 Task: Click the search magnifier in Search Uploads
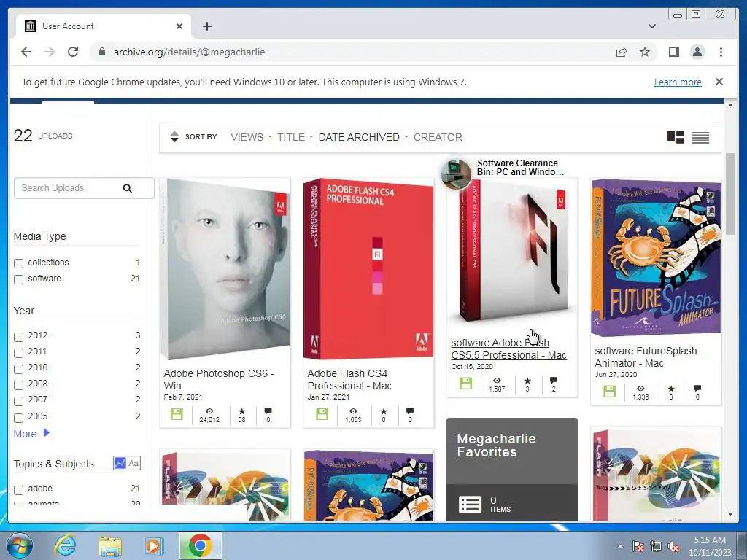click(x=127, y=188)
